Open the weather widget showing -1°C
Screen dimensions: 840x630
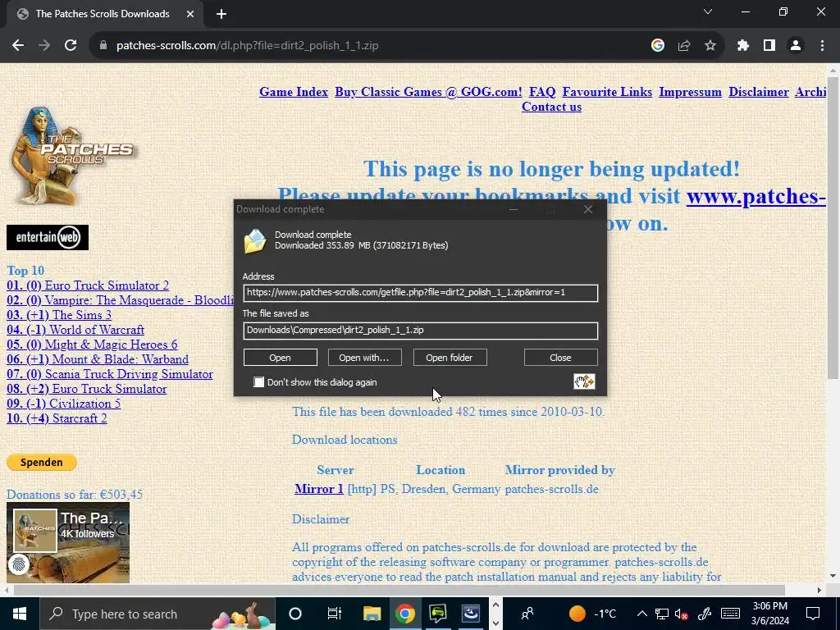(x=592, y=614)
